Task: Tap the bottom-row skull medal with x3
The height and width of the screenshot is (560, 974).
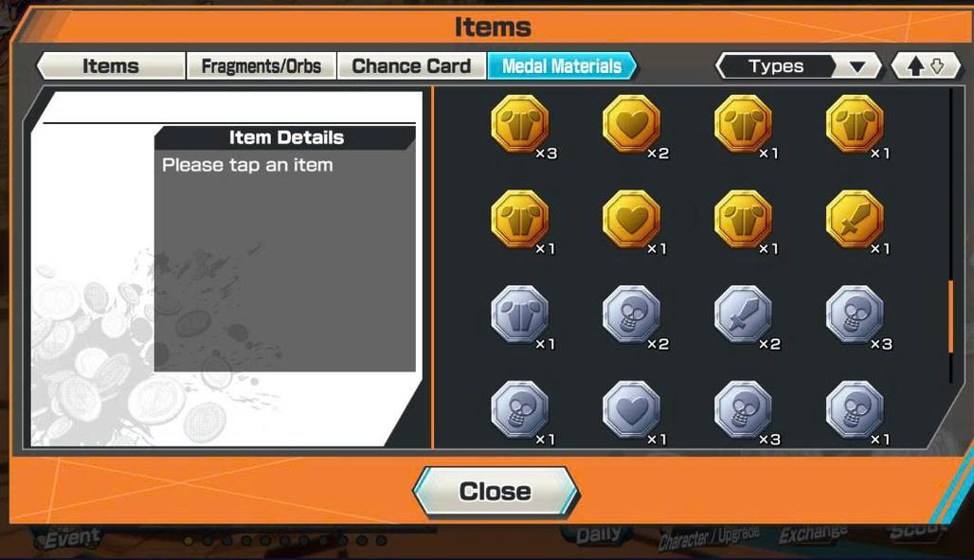Action: tap(743, 410)
